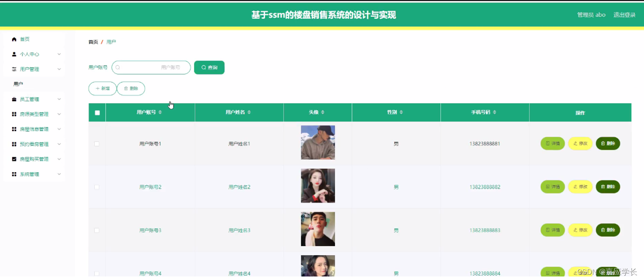
Task: Expand the 系统管理 menu chevron
Action: (x=59, y=174)
